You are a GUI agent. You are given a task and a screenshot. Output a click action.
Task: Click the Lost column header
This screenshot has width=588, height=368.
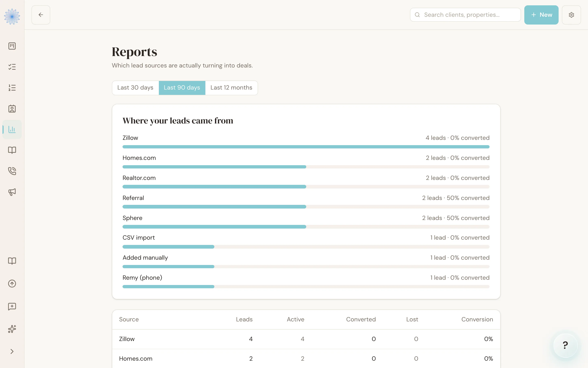[x=412, y=319]
